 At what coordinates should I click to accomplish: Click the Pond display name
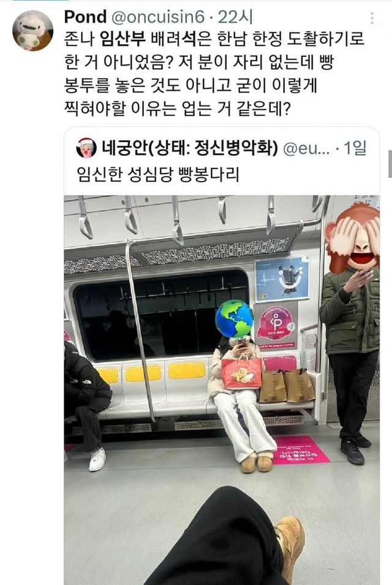[x=85, y=17]
